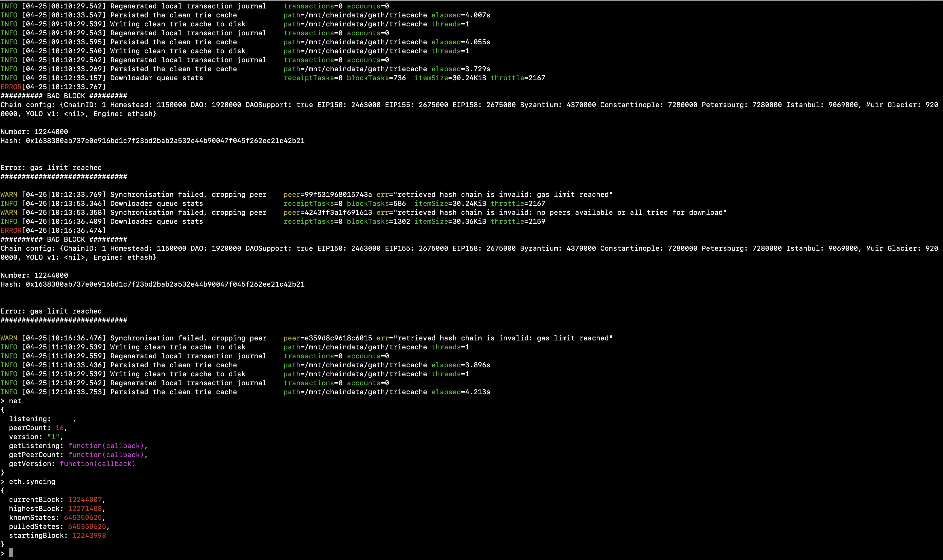Click the ERROR label at 10:16:36.474
The image size is (943, 560).
11,230
